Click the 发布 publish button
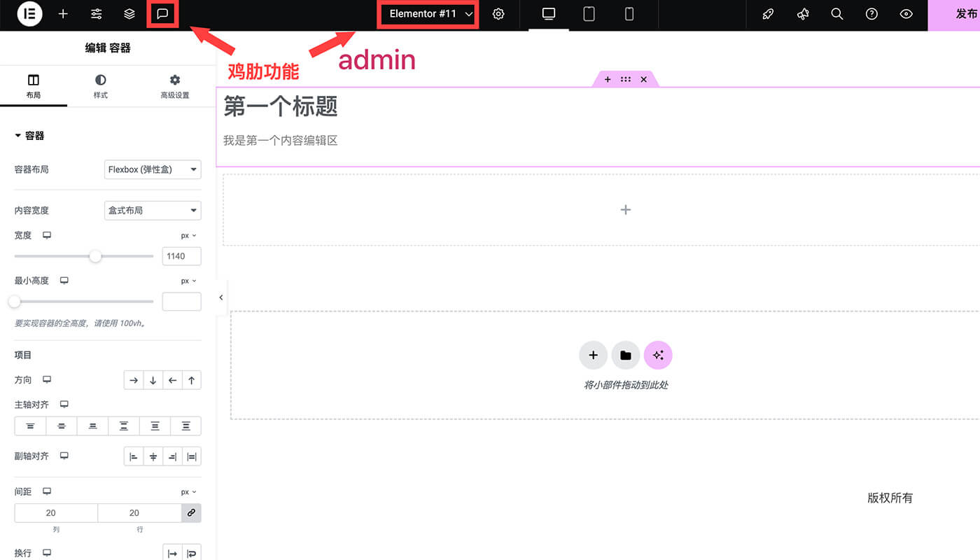The width and height of the screenshot is (980, 560). (x=954, y=15)
